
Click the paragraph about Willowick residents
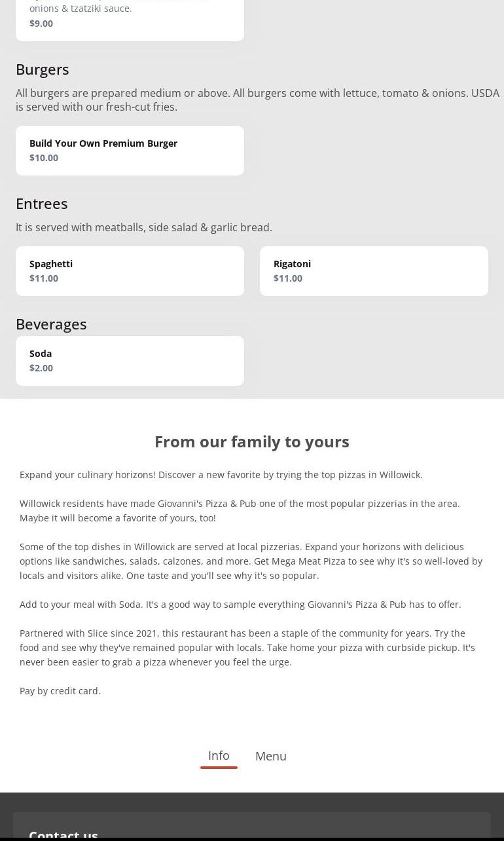tap(240, 510)
